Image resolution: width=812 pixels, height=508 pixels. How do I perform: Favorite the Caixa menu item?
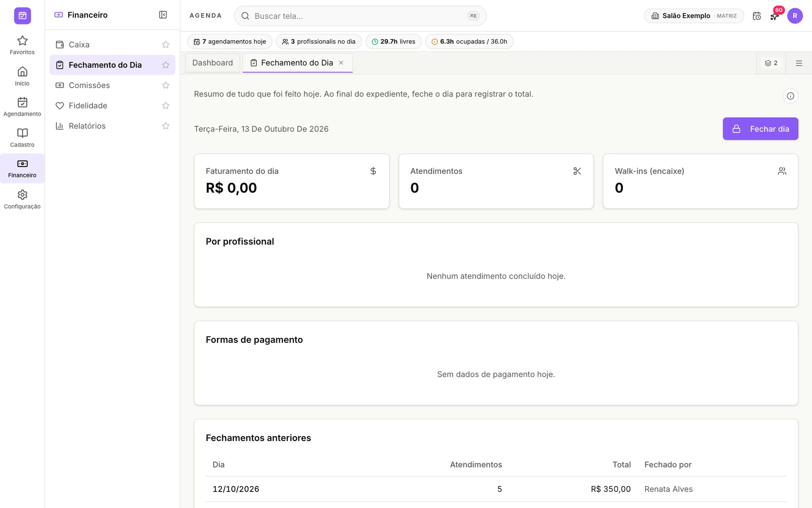point(166,44)
